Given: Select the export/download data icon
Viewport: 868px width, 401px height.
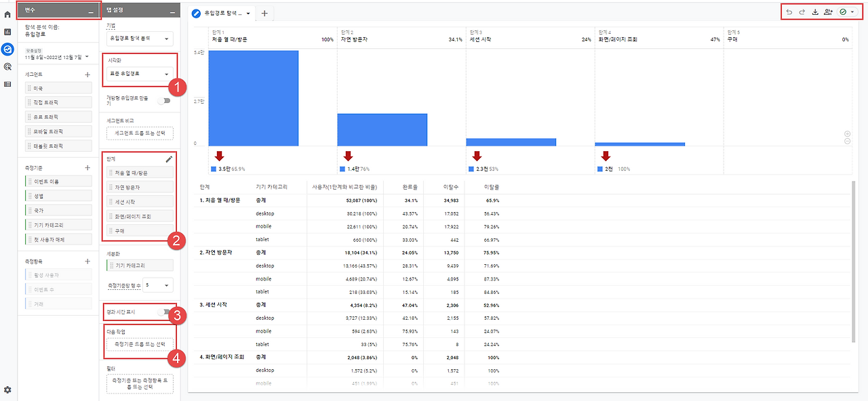Looking at the screenshot, I should point(815,12).
